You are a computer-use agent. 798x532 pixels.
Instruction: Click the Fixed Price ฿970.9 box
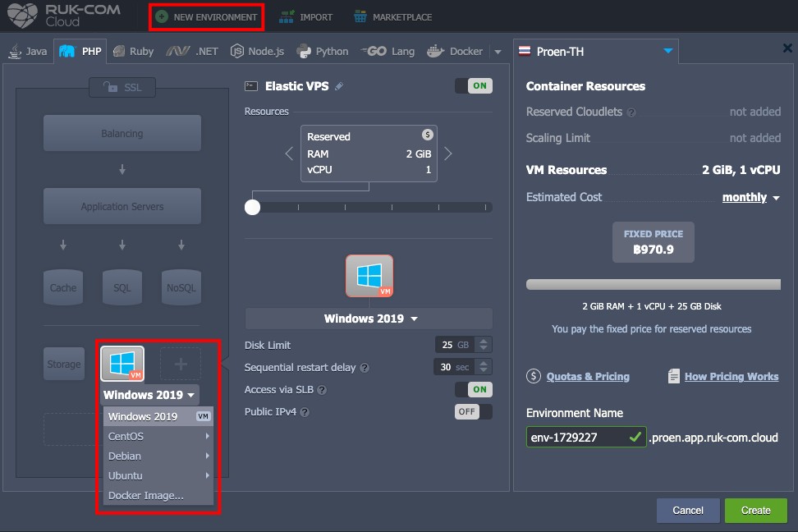(654, 242)
